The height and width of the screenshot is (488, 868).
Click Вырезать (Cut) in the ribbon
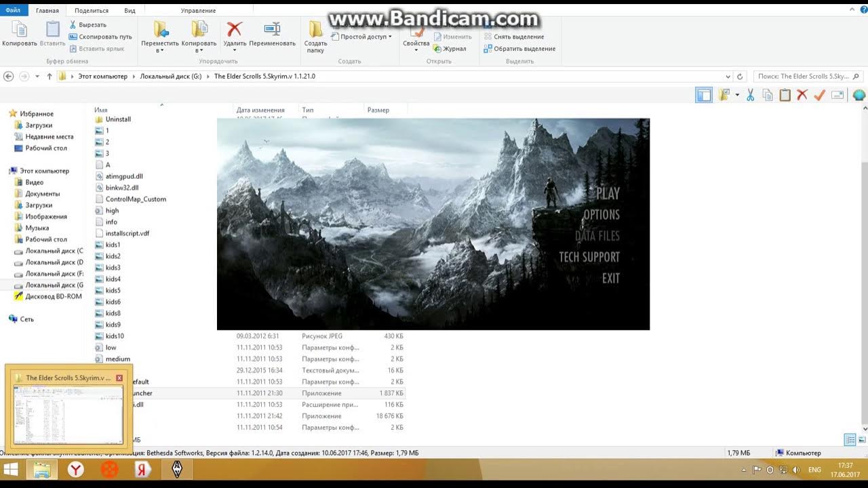87,25
